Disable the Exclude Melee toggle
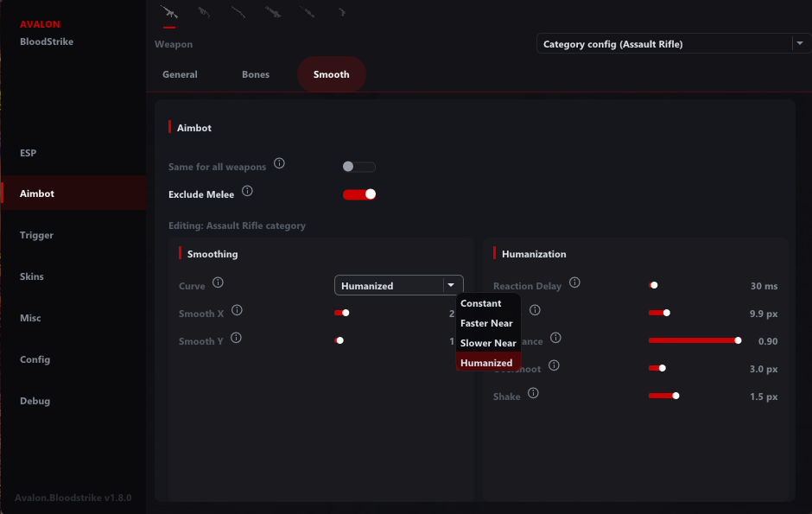 358,194
